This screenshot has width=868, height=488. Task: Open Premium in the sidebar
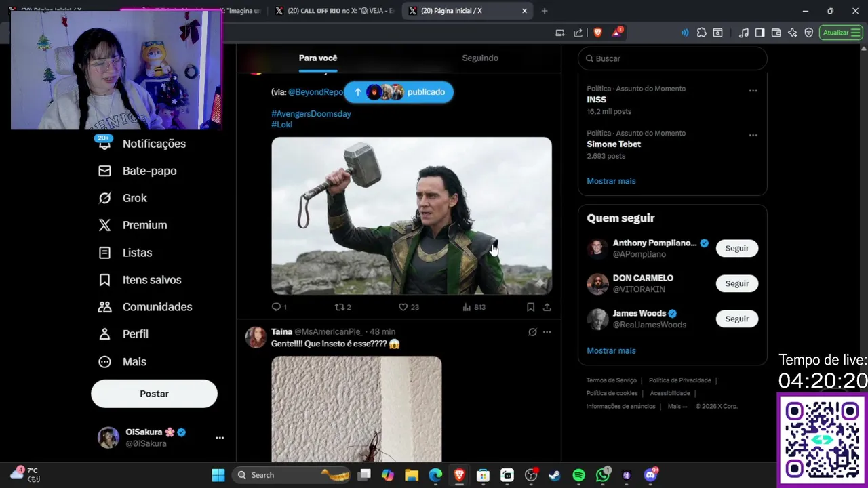point(133,225)
